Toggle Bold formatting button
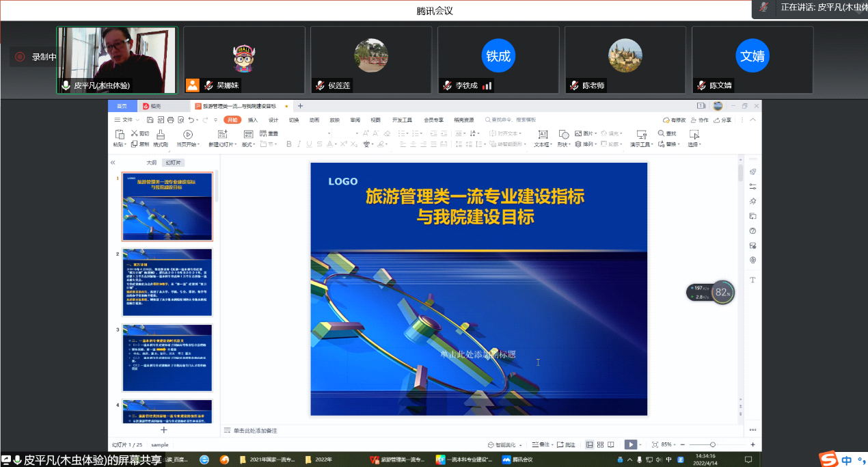Screen dimensions: 868x467 (289, 144)
